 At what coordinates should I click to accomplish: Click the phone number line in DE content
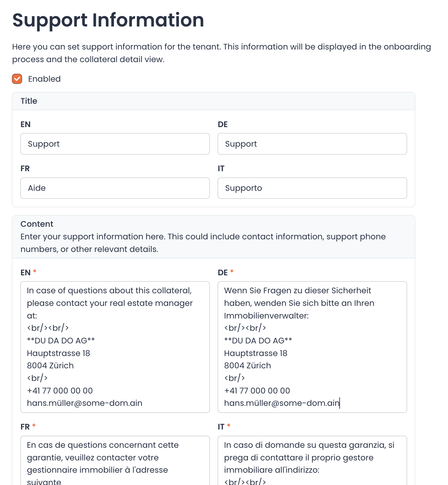point(257,390)
